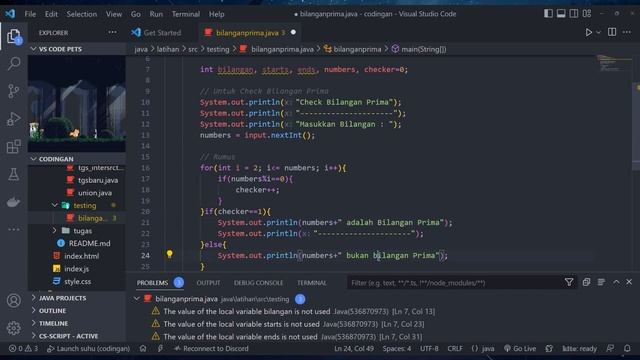Viewport: 640px width, 360px height.
Task: Open the Edit menu
Action: [51, 14]
